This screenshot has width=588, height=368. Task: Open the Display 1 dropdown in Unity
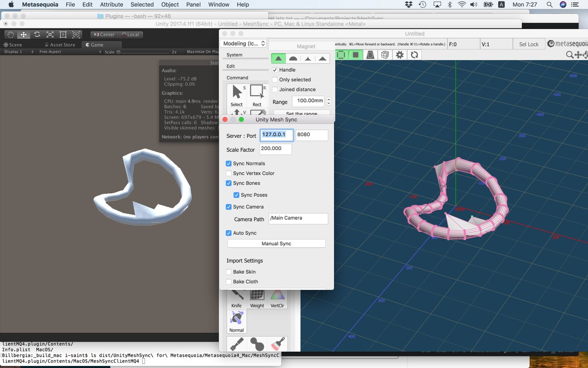(19, 52)
